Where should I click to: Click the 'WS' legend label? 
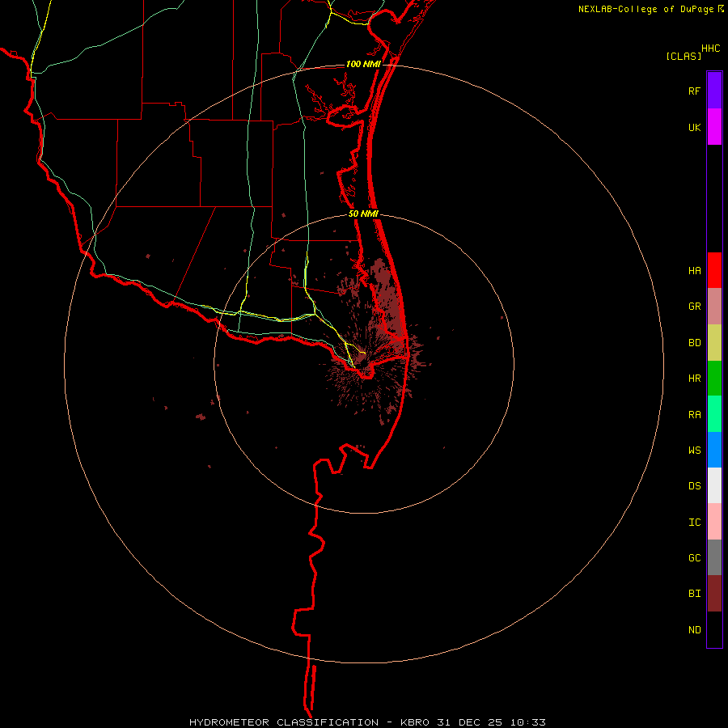(694, 451)
